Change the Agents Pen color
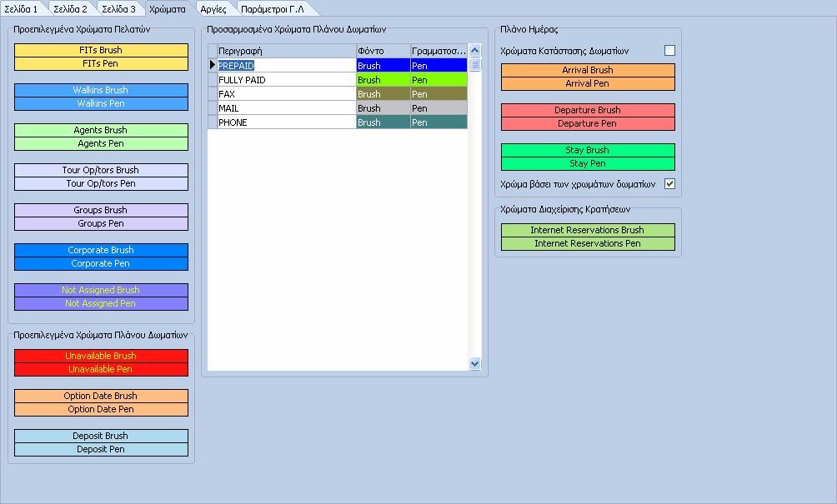 [x=101, y=143]
